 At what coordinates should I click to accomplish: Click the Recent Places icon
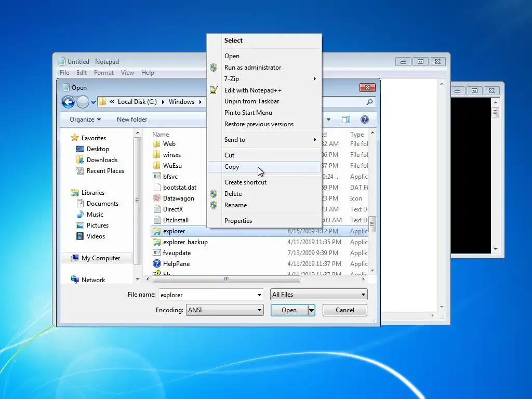tap(80, 170)
